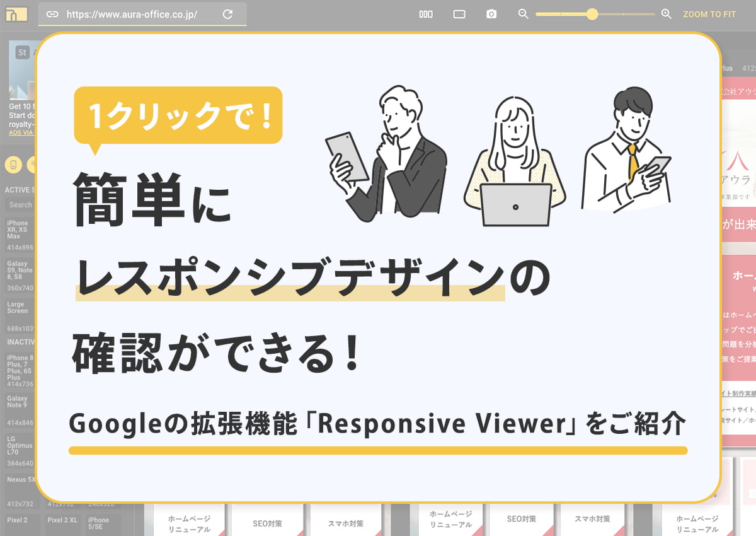Click the link icon in the address bar
Image resolution: width=756 pixels, height=536 pixels.
[52, 13]
